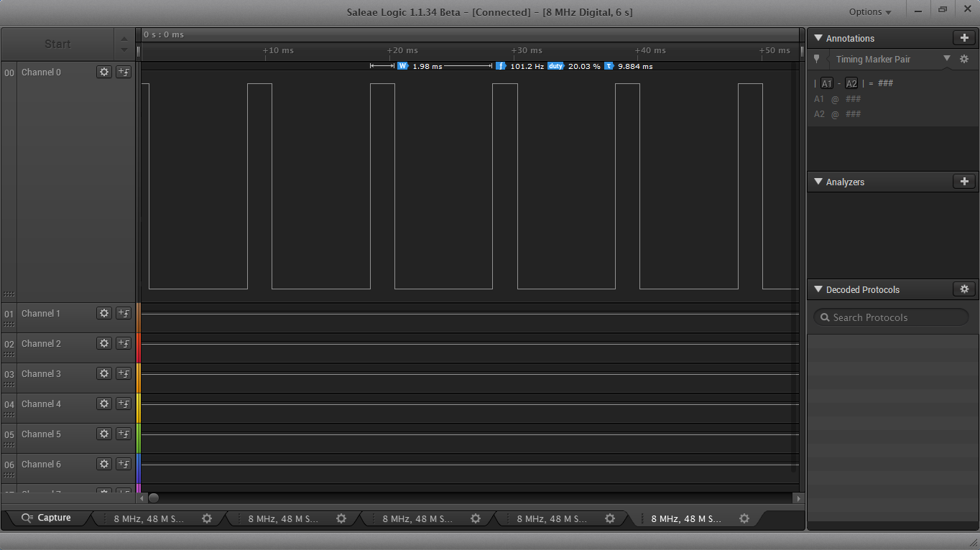Open Channel 2 settings gear

tap(104, 343)
